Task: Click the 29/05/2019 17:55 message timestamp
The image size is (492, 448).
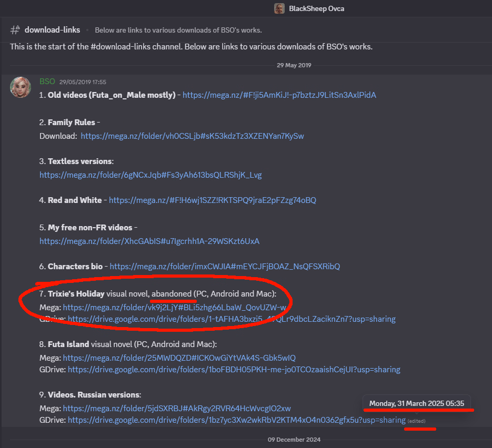Action: point(83,82)
